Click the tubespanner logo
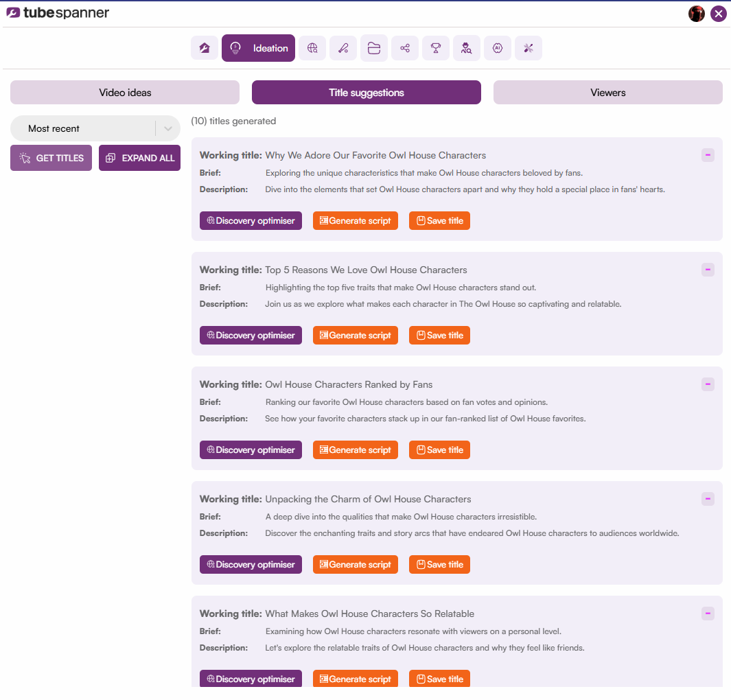The height and width of the screenshot is (700, 731). pos(58,12)
